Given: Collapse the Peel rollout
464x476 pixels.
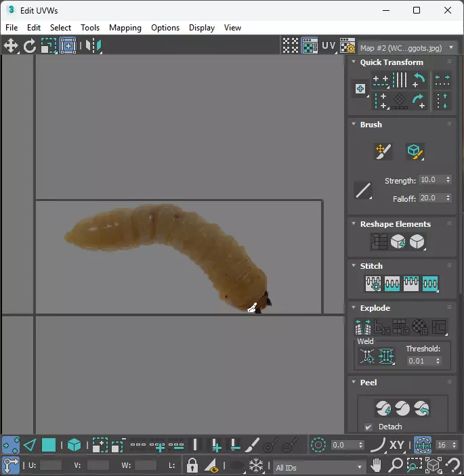Looking at the screenshot, I should (354, 382).
